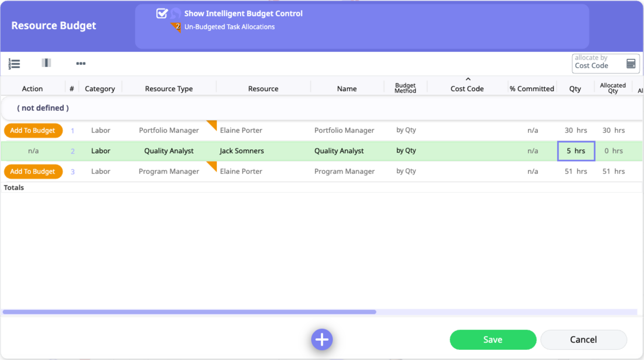Edit the 5 hrs Qty field

[x=576, y=151]
